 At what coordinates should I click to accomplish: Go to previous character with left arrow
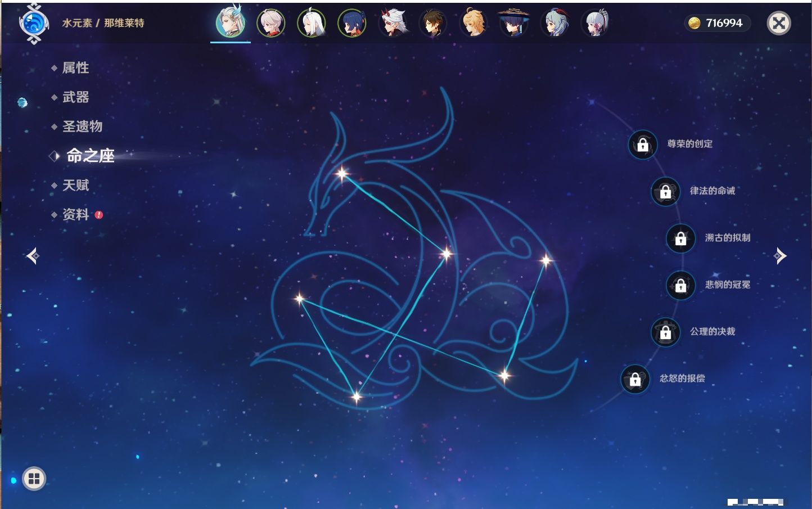(33, 256)
